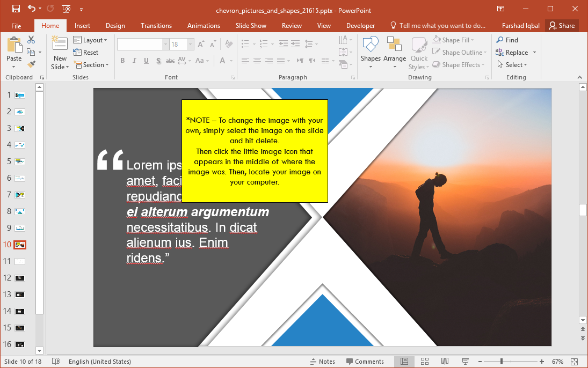Switch to Slide Sorter view
Viewport: 588px width, 368px height.
(x=424, y=362)
